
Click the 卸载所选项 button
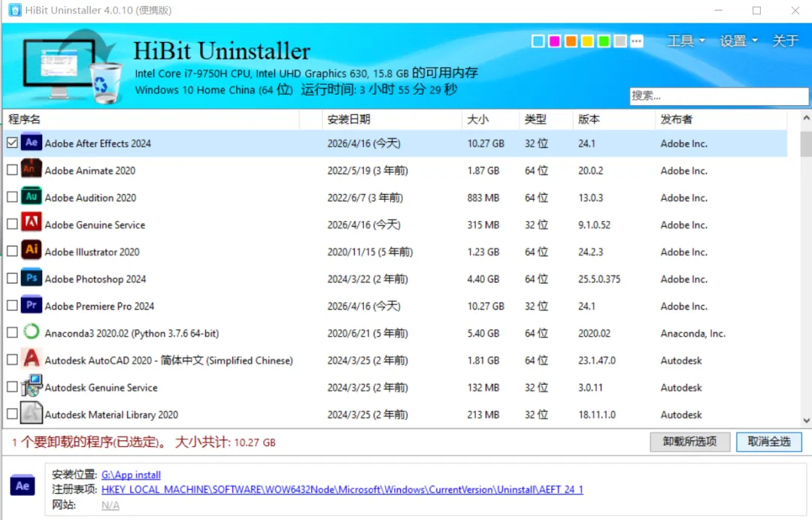[x=689, y=442]
